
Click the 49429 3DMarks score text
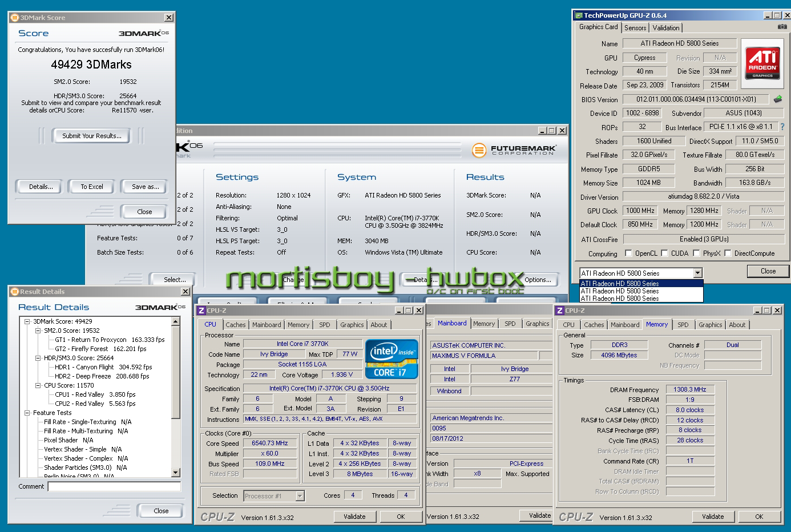91,65
